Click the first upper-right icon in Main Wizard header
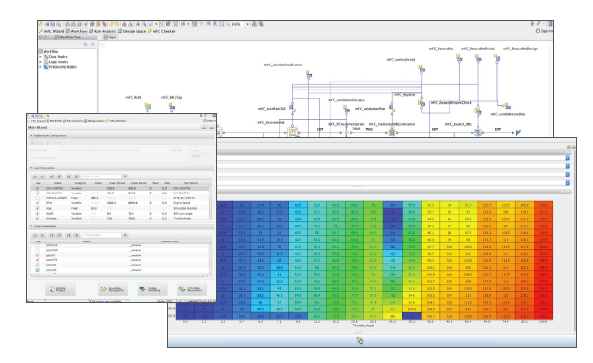The height and width of the screenshot is (363, 593). click(x=204, y=127)
